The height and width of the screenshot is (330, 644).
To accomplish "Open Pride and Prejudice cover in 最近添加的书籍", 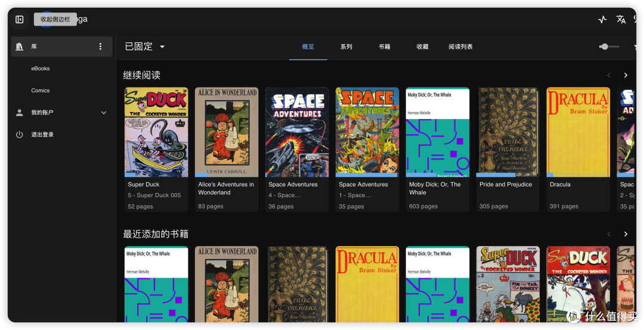I will point(297,284).
